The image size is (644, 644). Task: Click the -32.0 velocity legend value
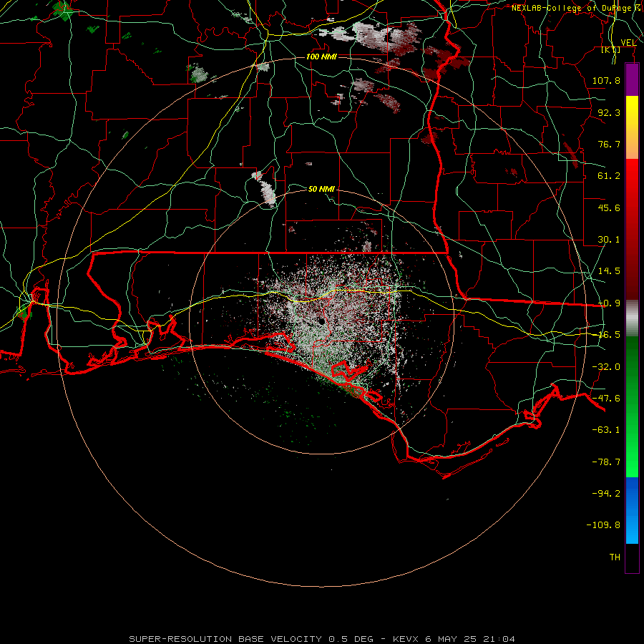[x=606, y=367]
